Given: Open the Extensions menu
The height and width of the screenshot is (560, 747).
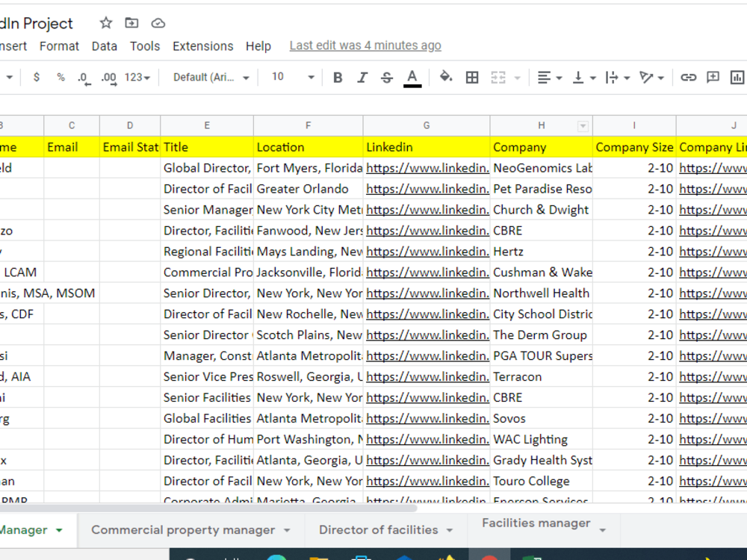Looking at the screenshot, I should (x=203, y=46).
